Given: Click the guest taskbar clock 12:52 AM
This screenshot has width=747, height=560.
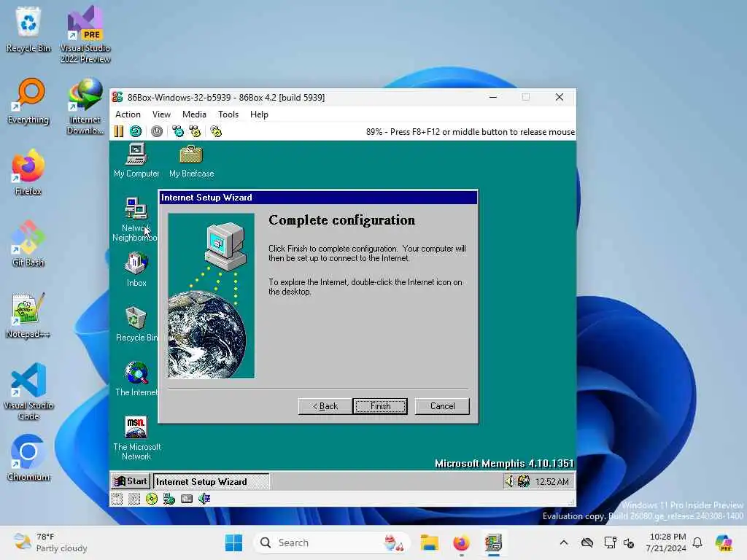Looking at the screenshot, I should pos(551,482).
